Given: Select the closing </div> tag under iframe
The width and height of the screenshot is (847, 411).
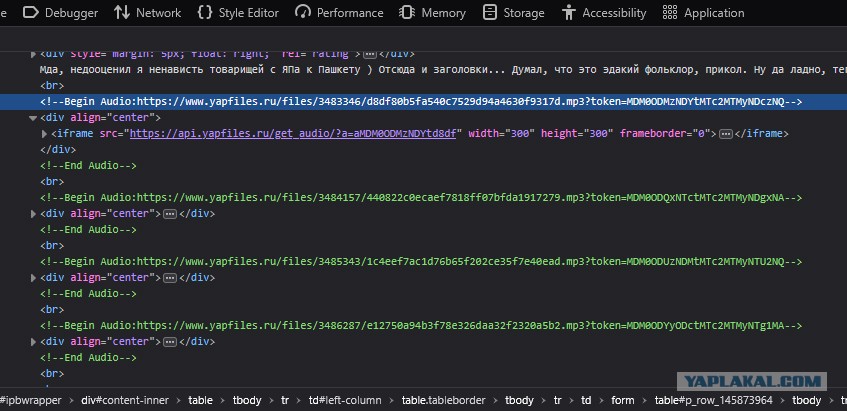Looking at the screenshot, I should (x=58, y=150).
